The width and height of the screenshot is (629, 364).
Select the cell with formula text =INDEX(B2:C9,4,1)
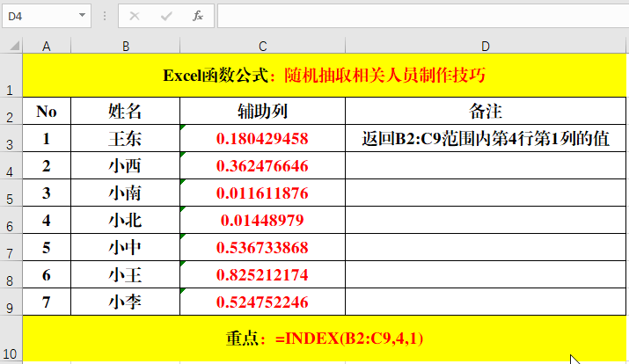point(324,339)
